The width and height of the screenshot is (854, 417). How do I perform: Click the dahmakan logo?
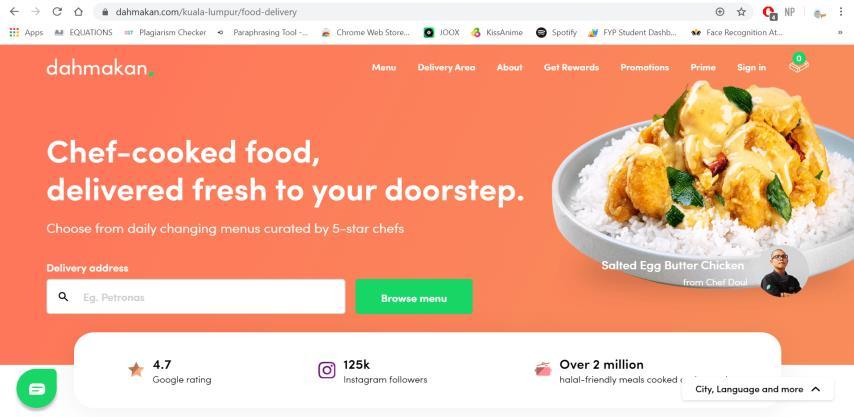click(100, 68)
